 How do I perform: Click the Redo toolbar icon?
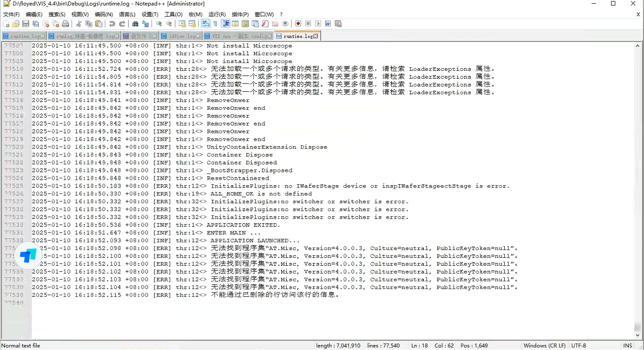pyautogui.click(x=122, y=24)
